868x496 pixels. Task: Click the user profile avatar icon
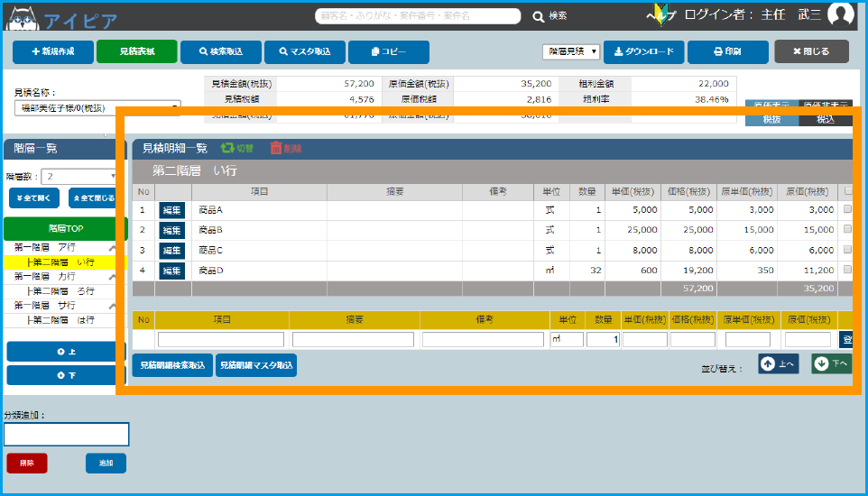840,15
